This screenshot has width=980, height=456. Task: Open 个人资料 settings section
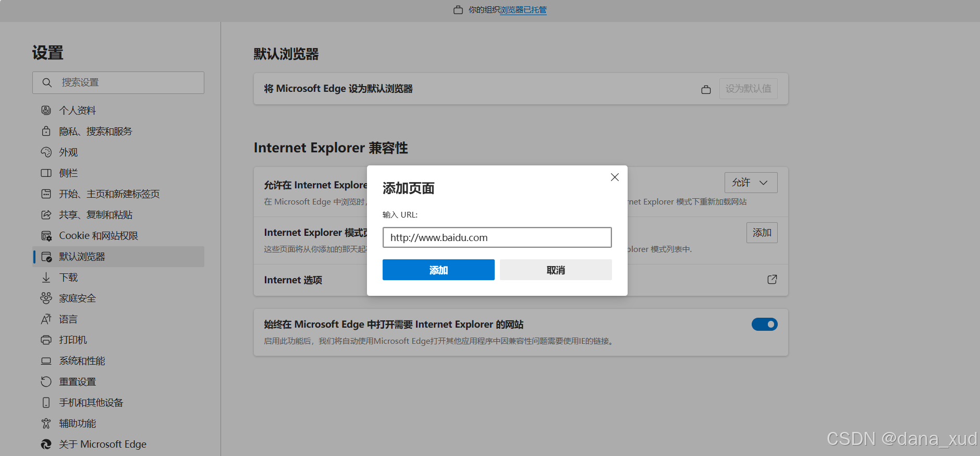(x=118, y=110)
